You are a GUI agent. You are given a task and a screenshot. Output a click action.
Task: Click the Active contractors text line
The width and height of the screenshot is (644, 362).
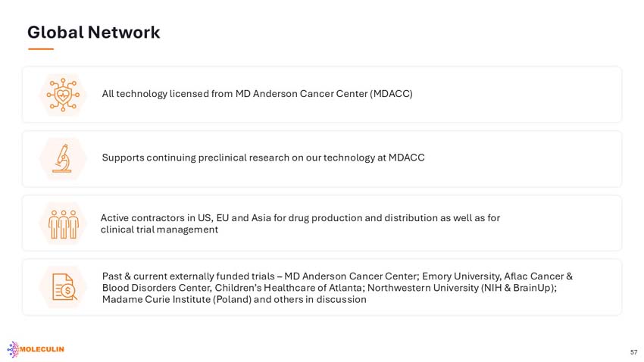[300, 217]
